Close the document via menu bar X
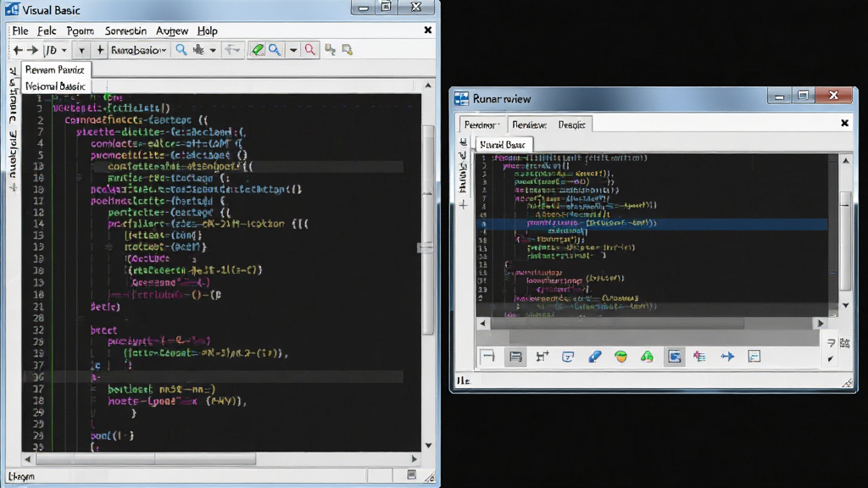 [428, 30]
